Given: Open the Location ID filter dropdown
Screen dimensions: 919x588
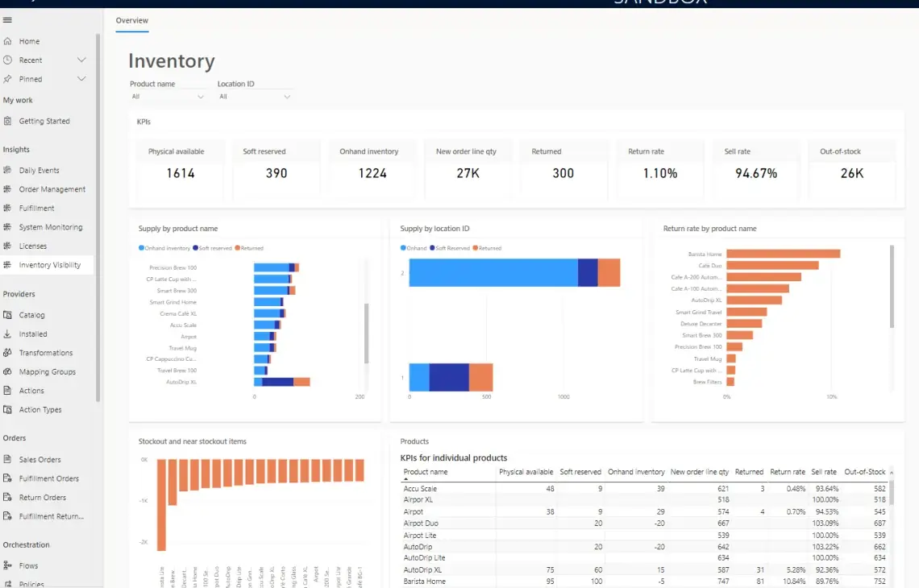Looking at the screenshot, I should click(255, 97).
